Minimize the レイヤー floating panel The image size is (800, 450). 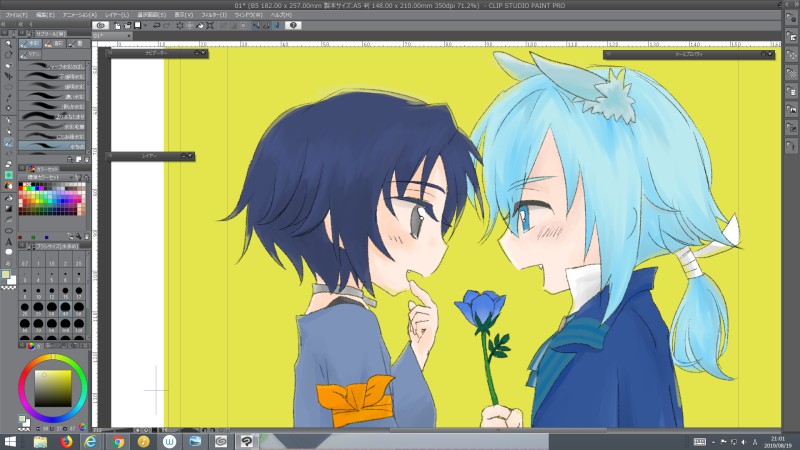184,156
